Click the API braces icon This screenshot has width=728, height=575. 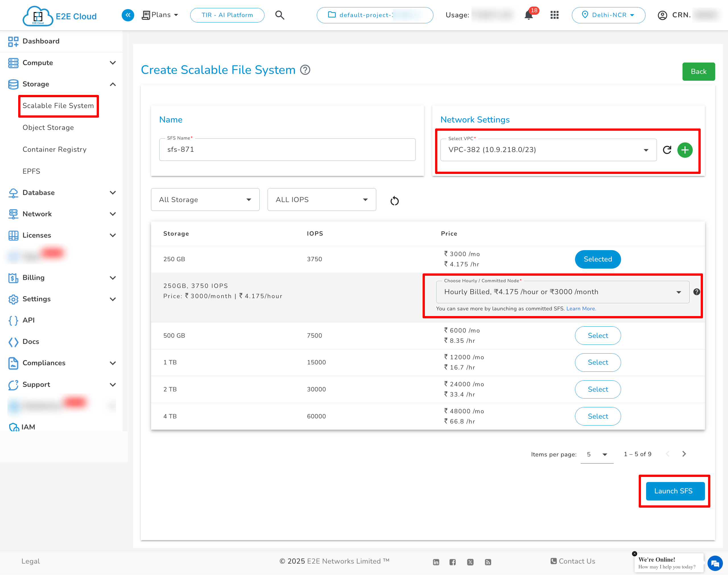(x=13, y=321)
